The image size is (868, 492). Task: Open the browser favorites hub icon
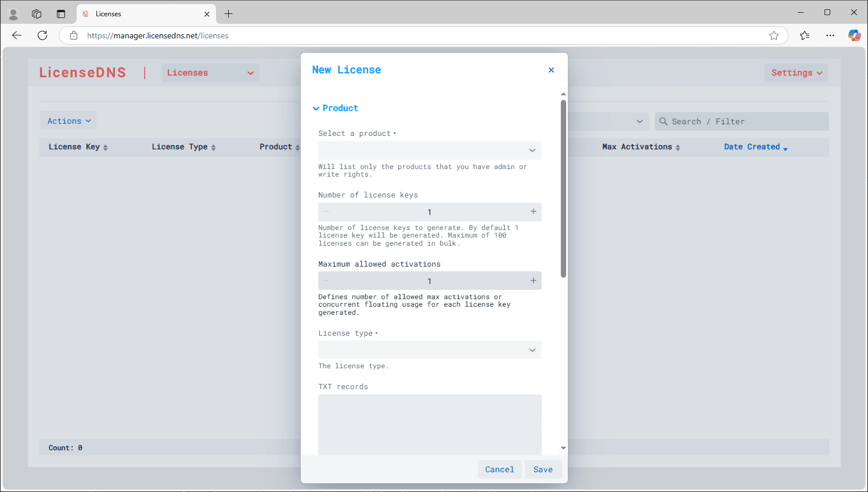tap(805, 35)
